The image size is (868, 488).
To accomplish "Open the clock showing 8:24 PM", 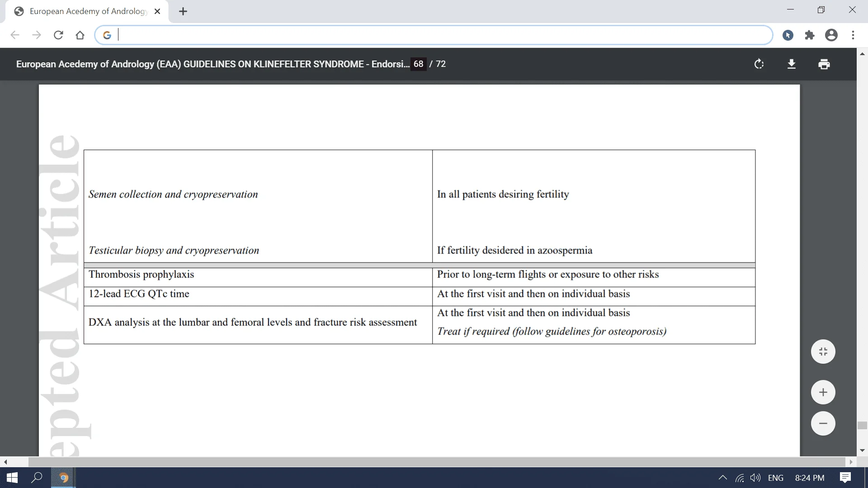I will click(809, 478).
